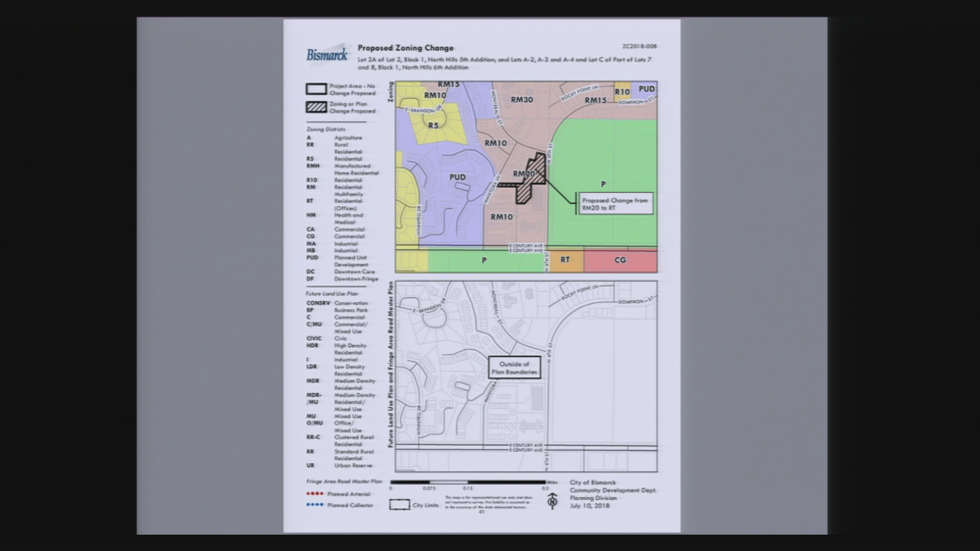Screen dimensions: 980x551
Task: Click the RM30 label on the zoning map
Action: coord(522,99)
